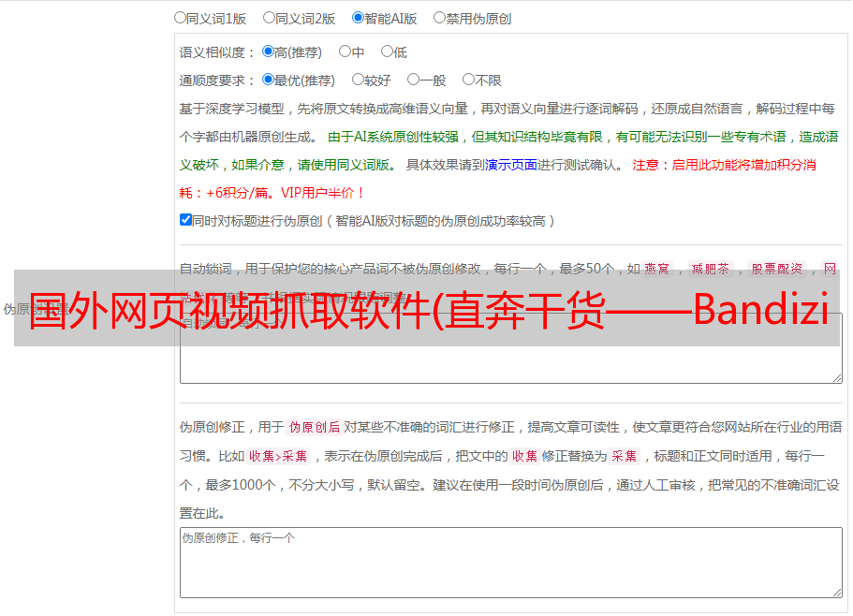
Task: Click the 燕窝 example keyword
Action: point(656,269)
